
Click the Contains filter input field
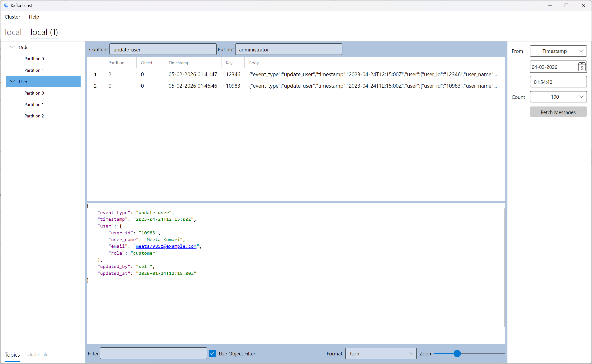click(163, 50)
